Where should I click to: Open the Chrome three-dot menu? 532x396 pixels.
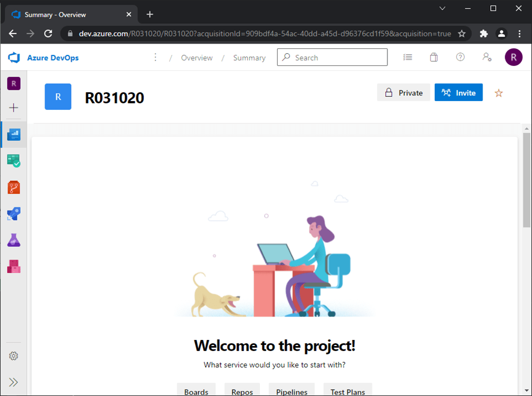519,34
